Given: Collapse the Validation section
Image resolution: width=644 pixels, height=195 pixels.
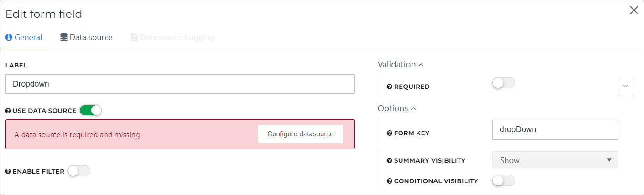Looking at the screenshot, I should [x=401, y=65].
